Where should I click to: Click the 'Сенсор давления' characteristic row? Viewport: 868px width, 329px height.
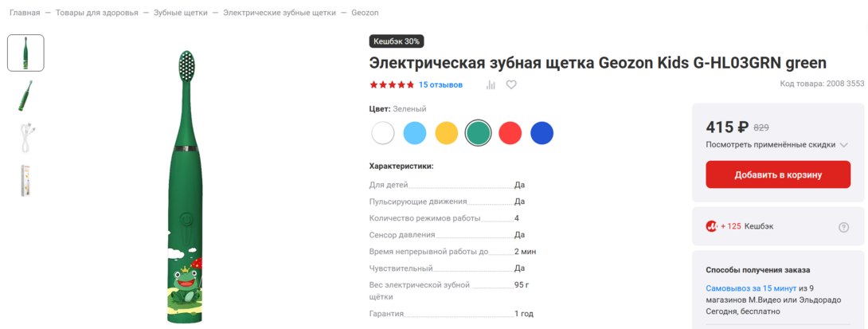[448, 235]
